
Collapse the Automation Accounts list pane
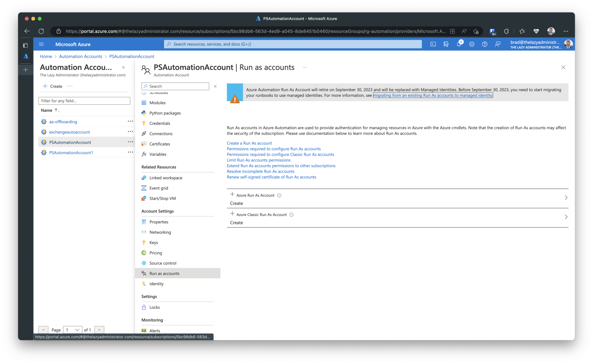pos(123,67)
